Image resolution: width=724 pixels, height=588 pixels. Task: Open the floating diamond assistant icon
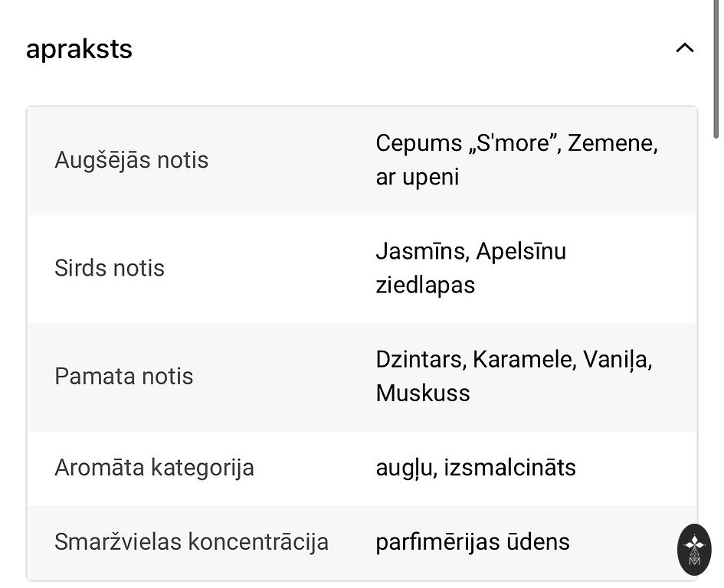point(694,549)
